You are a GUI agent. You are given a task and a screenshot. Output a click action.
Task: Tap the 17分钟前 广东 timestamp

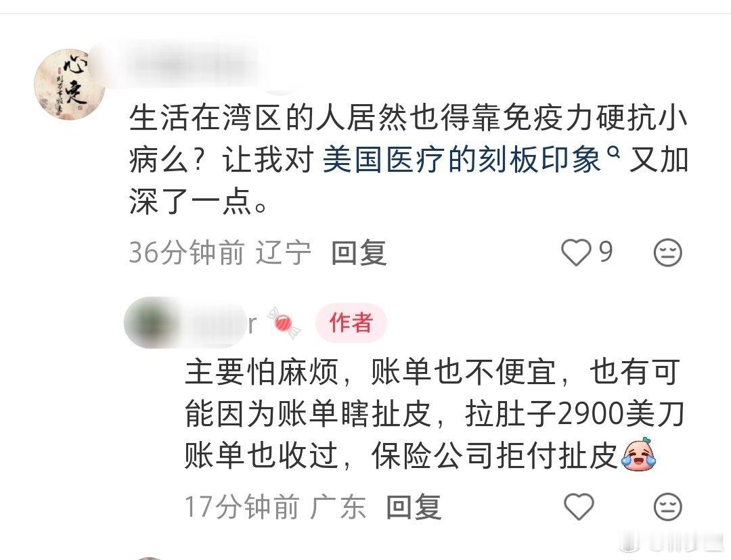tap(275, 507)
